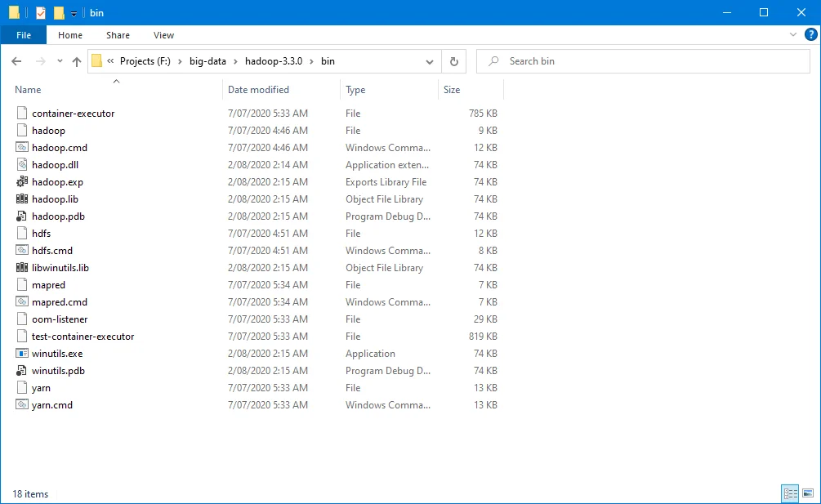Open the recent locations dropdown
Viewport: 821px width, 504px height.
[60, 61]
